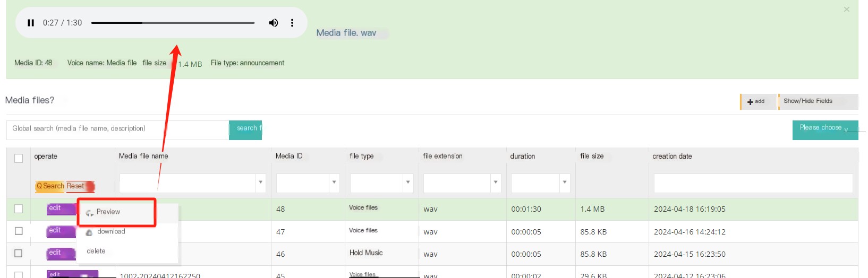
Task: Sort by file extension column header
Action: pos(442,156)
